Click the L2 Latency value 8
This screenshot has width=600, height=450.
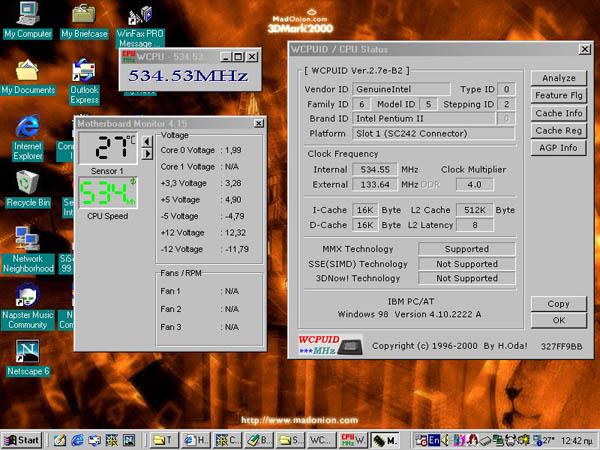pos(474,225)
